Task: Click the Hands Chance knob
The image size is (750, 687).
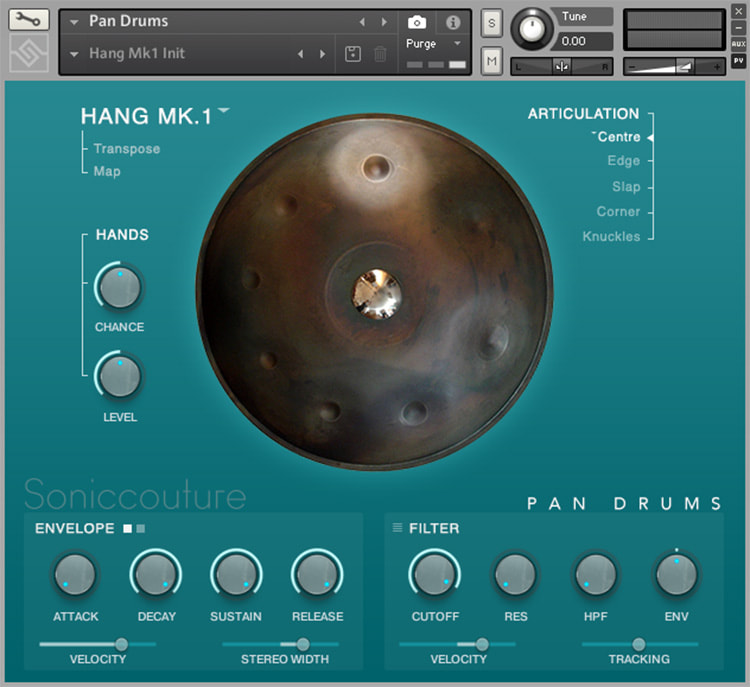Action: pyautogui.click(x=119, y=287)
